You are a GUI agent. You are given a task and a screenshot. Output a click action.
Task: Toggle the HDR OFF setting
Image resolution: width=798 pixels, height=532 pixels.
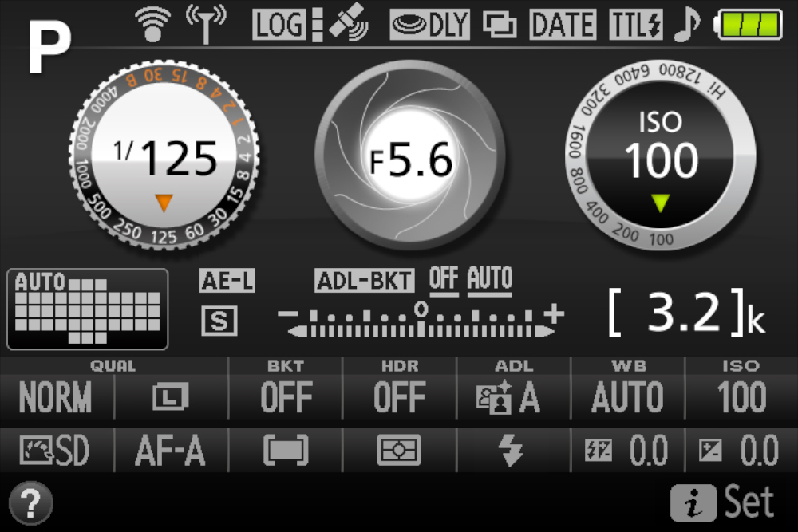coord(399,397)
